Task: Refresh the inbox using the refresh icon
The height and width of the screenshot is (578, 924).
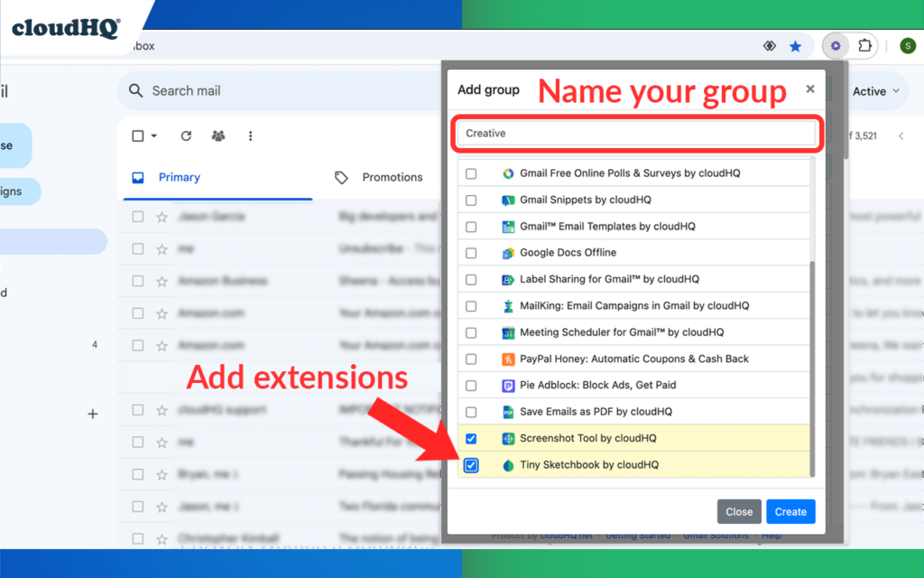Action: click(x=186, y=135)
